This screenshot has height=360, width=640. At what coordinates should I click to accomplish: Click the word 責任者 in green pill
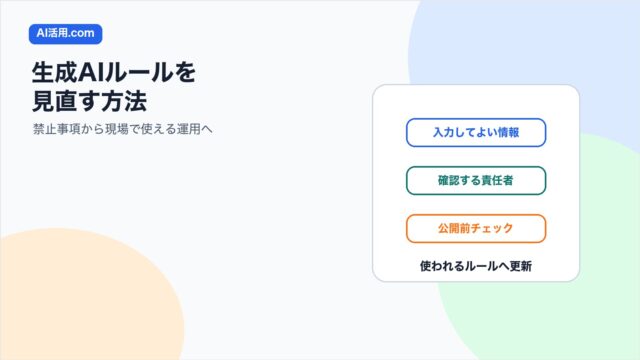[497, 180]
